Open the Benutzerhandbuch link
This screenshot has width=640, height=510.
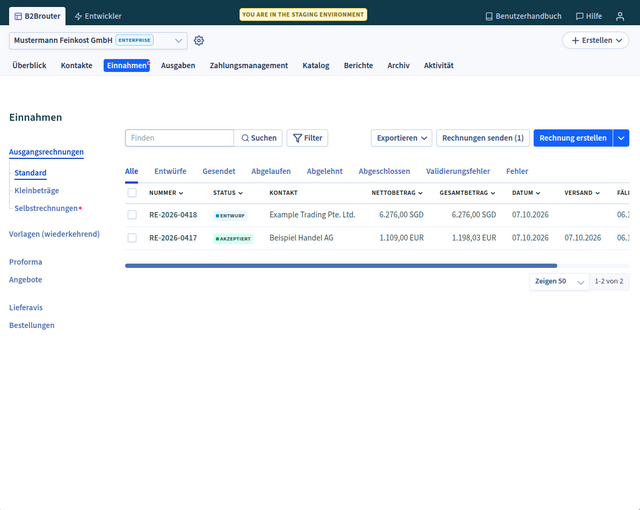[x=523, y=16]
